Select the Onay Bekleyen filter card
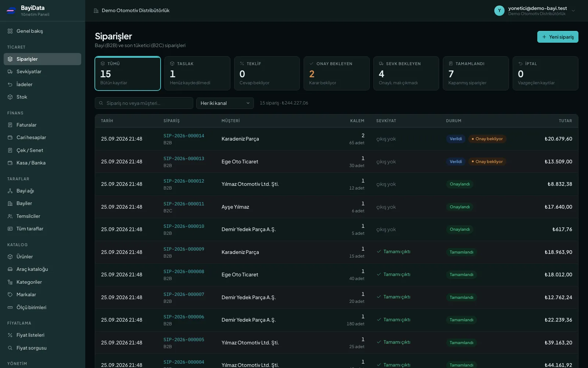Image resolution: width=588 pixels, height=368 pixels. click(337, 73)
